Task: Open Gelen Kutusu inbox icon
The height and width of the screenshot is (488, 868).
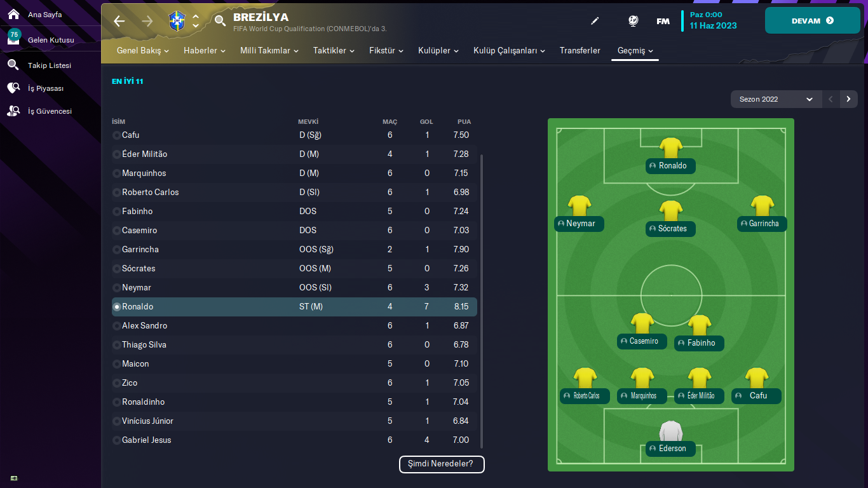Action: point(13,39)
